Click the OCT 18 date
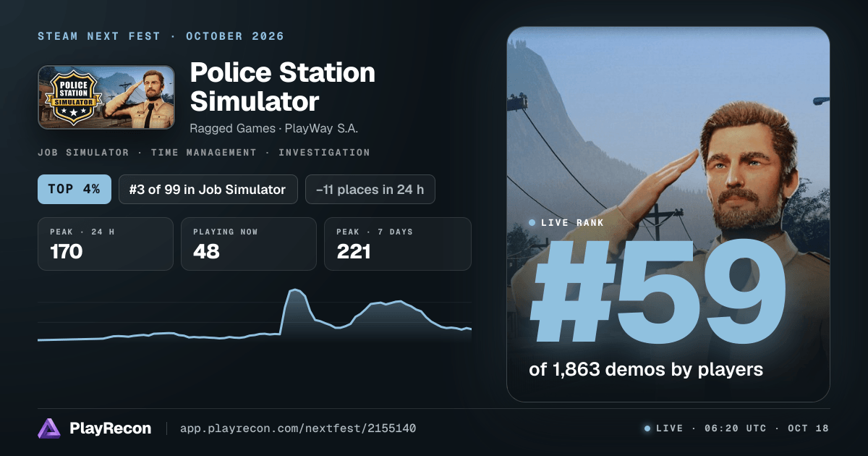 pos(808,428)
